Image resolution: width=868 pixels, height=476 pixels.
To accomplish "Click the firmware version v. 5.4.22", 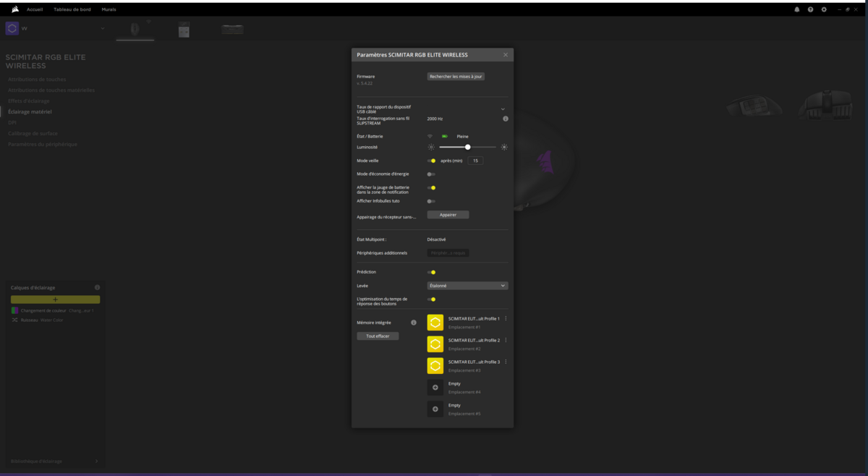I will (363, 83).
